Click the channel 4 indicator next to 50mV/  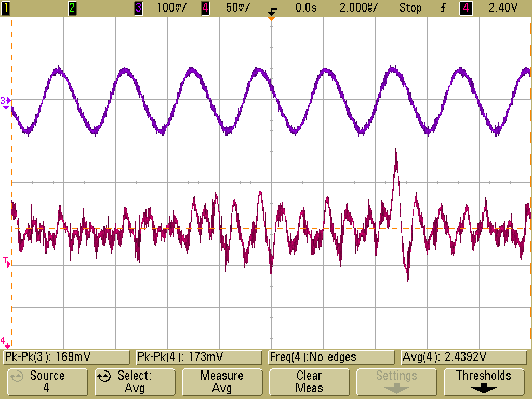[x=205, y=8]
